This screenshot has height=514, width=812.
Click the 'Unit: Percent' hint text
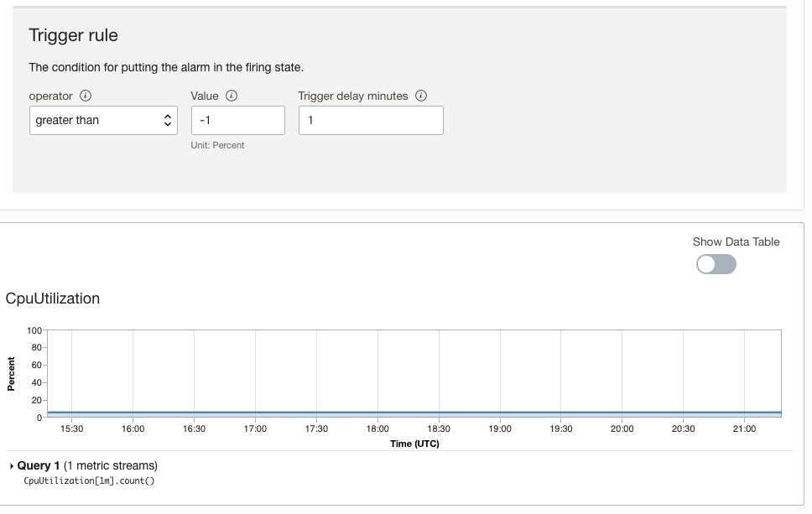point(217,145)
